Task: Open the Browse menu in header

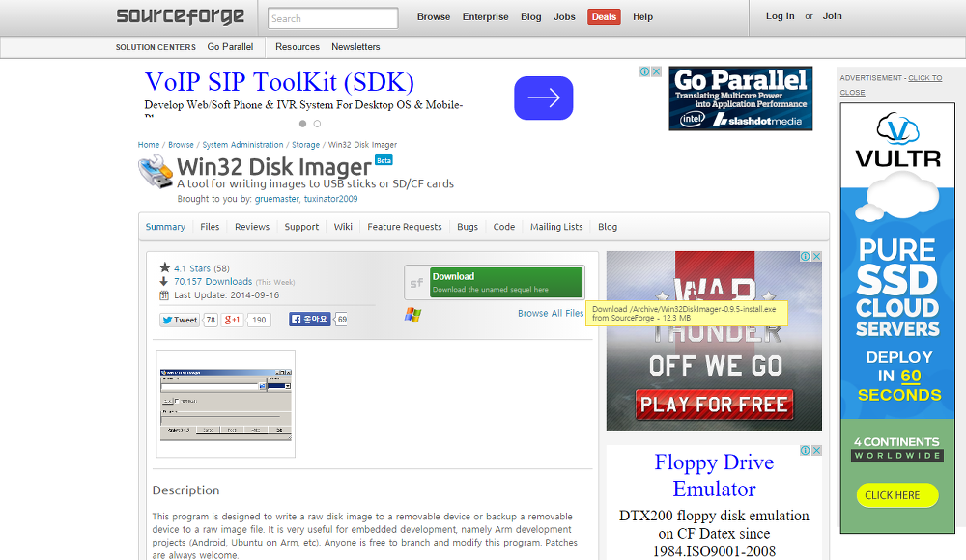Action: [434, 16]
